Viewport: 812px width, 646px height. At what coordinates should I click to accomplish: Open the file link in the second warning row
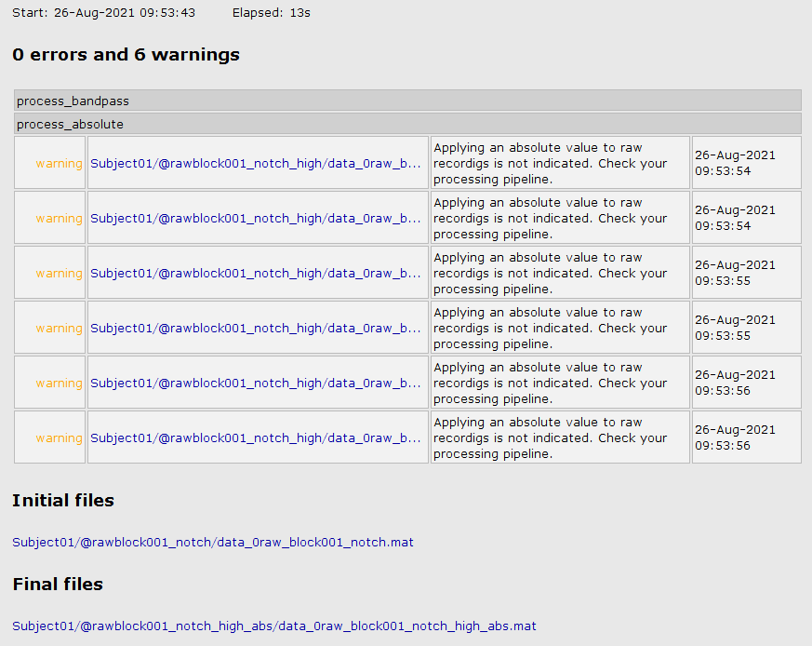click(x=256, y=219)
